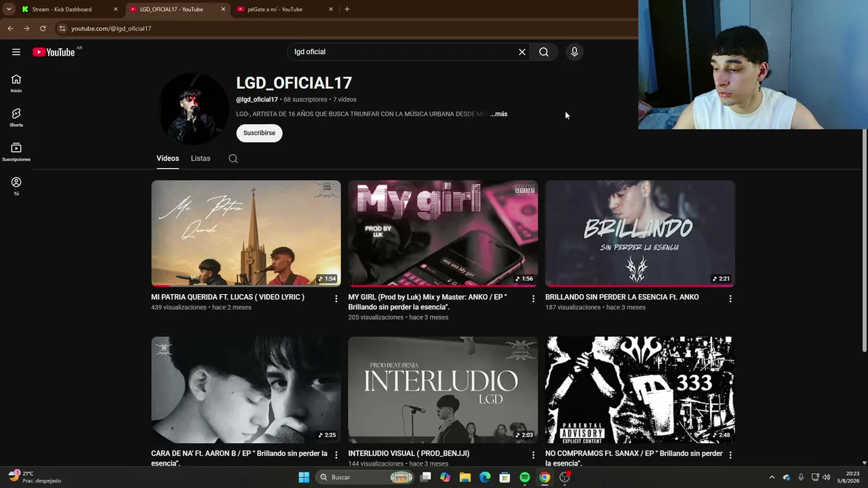Open the MI PATRIA QUERIDA FT. LUCAS title
The width and height of the screenshot is (868, 488).
(228, 297)
